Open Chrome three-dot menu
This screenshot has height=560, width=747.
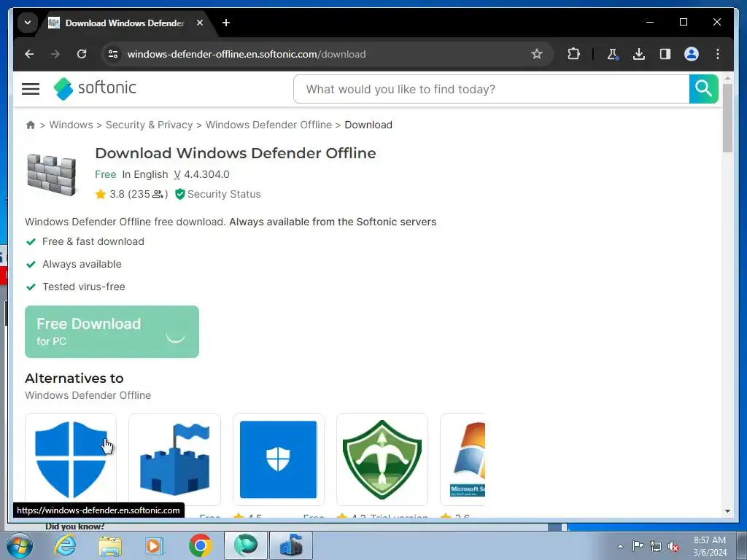pos(718,54)
